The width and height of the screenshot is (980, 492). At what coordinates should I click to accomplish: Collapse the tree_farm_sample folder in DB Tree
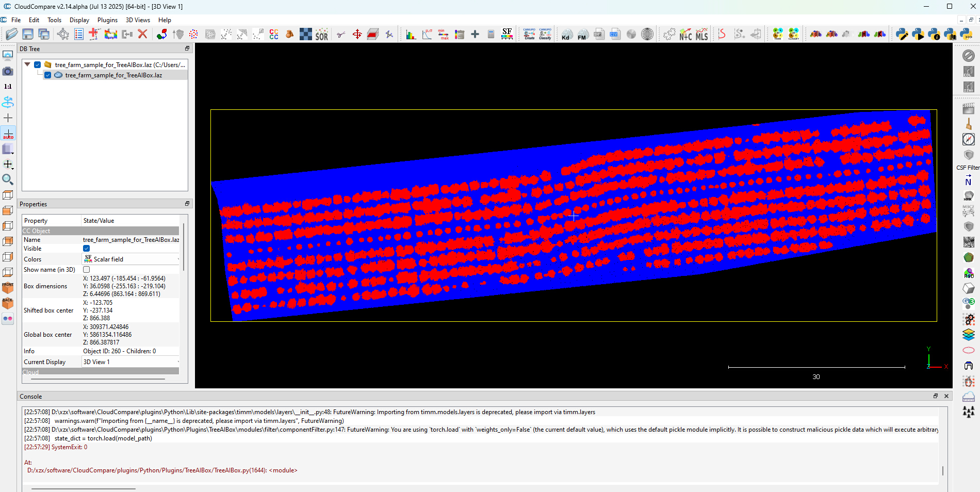point(27,64)
